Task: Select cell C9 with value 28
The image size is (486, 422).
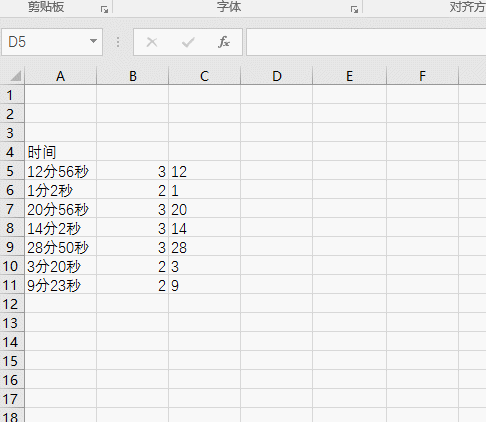Action: point(205,247)
